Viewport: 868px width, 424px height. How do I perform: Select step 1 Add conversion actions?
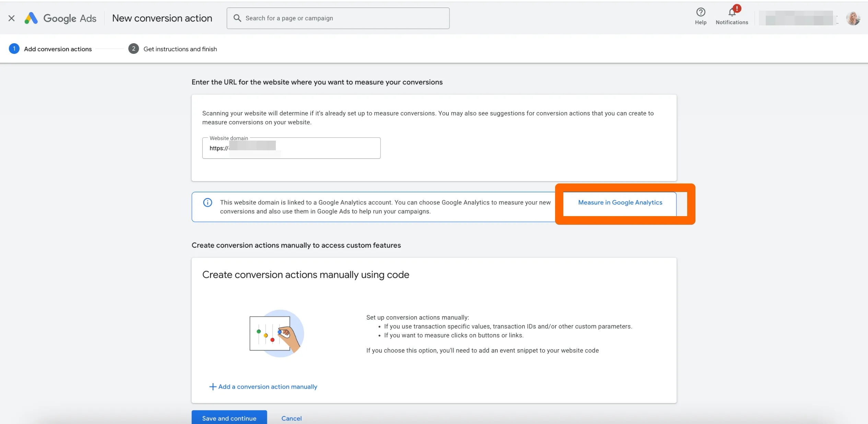[x=50, y=49]
